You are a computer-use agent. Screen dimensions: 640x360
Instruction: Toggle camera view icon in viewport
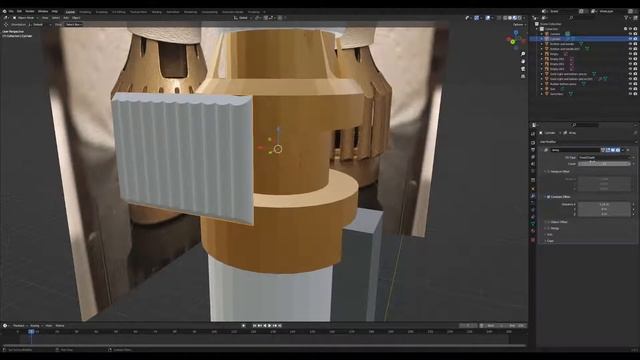pos(523,69)
